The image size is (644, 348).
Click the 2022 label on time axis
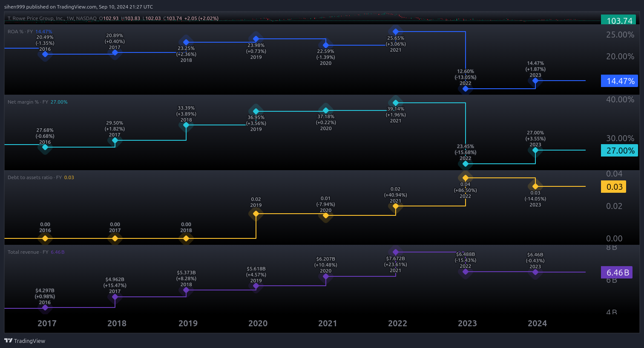pyautogui.click(x=397, y=323)
